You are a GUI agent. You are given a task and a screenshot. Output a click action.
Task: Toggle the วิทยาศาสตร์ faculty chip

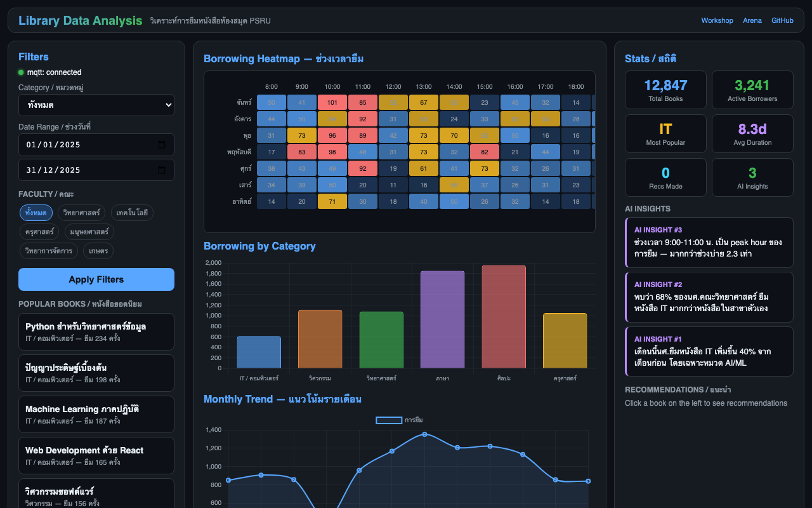click(81, 213)
